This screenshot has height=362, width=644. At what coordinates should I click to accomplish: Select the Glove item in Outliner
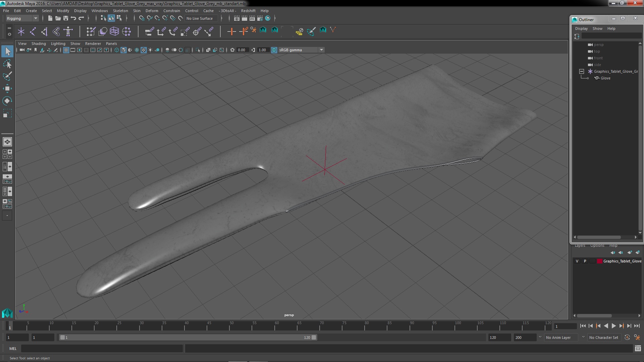click(605, 78)
